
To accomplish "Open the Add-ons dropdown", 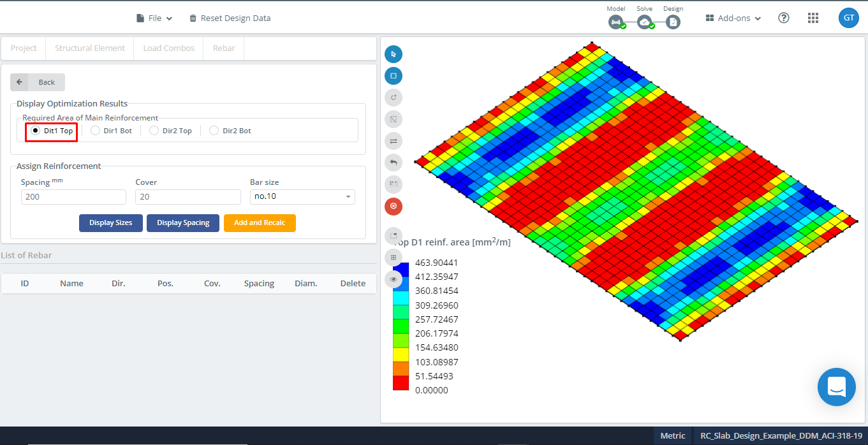I will pyautogui.click(x=732, y=18).
